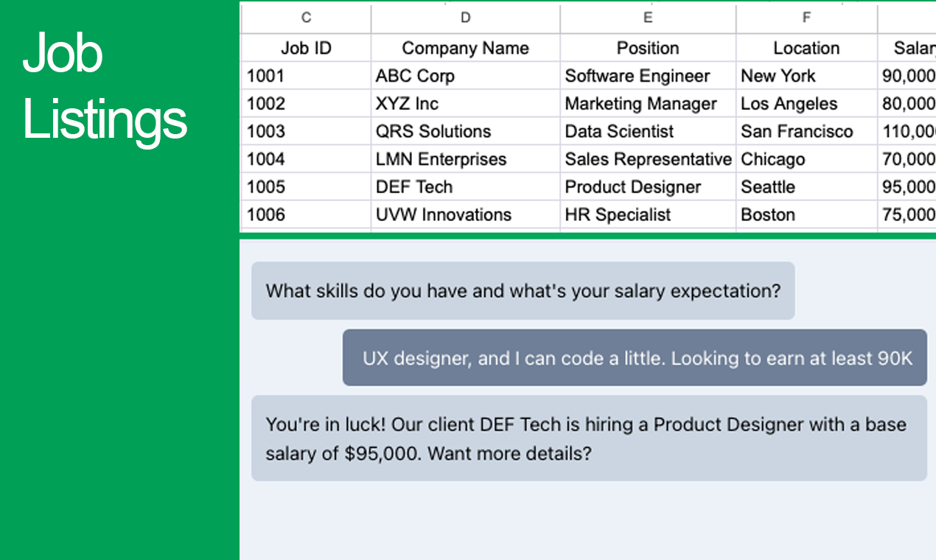Screen dimensions: 936x560
Task: Select the Sales Representative cell
Action: pyautogui.click(x=648, y=159)
